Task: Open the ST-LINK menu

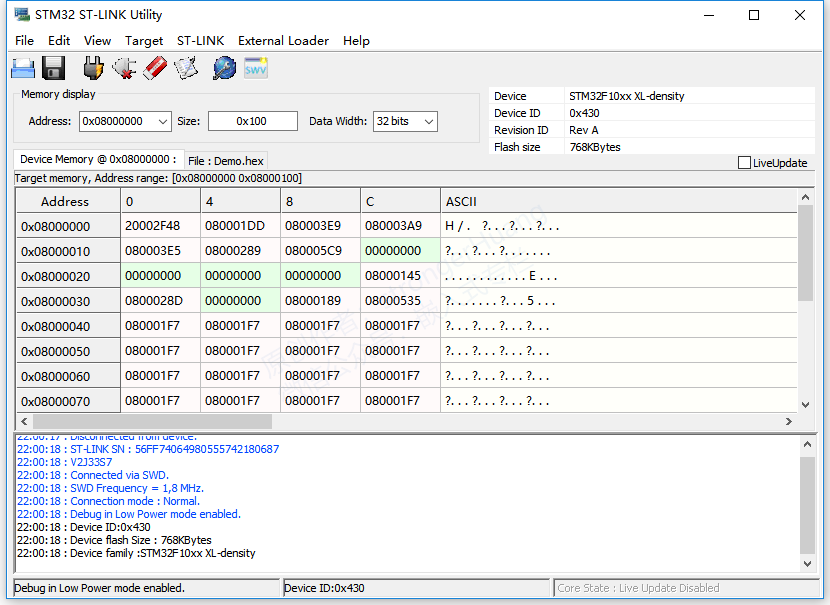Action: tap(201, 41)
